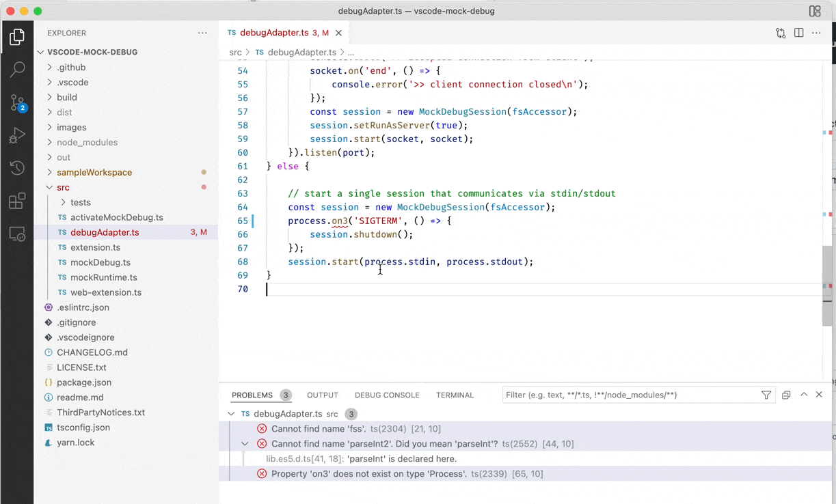Close the bottom panel

click(x=819, y=395)
